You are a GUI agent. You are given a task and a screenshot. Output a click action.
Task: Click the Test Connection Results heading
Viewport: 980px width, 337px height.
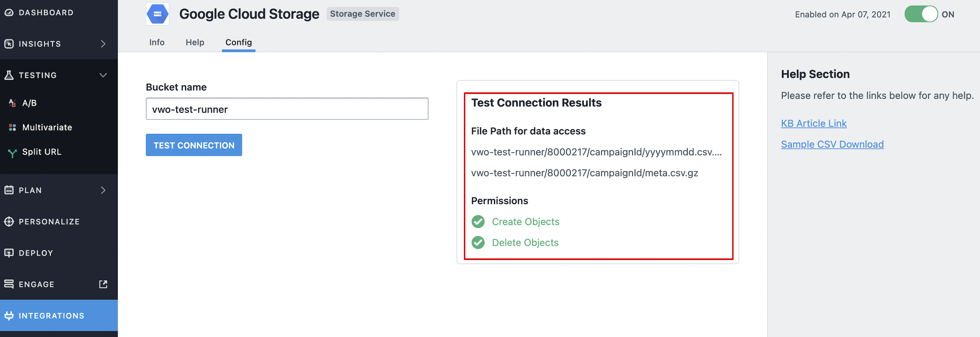point(536,103)
